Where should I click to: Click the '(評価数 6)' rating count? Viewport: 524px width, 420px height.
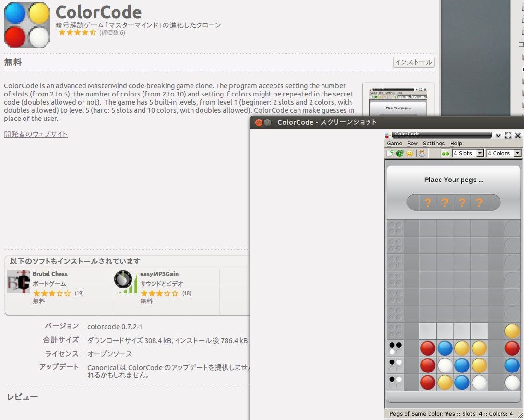pyautogui.click(x=112, y=33)
